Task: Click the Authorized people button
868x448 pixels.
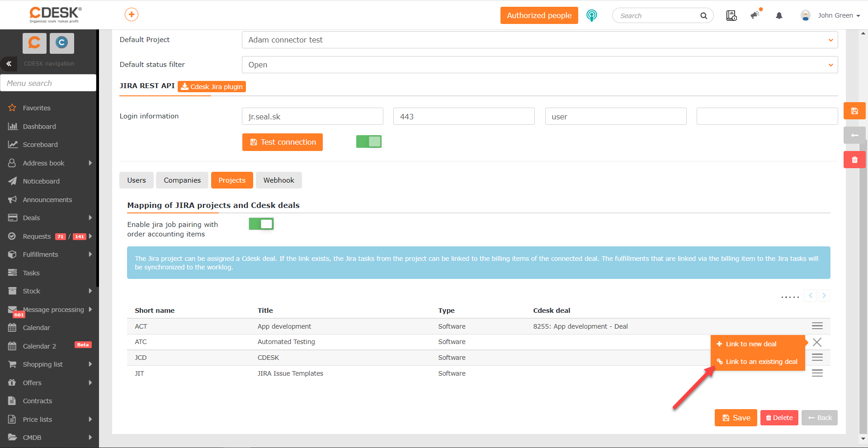Action: 539,15
